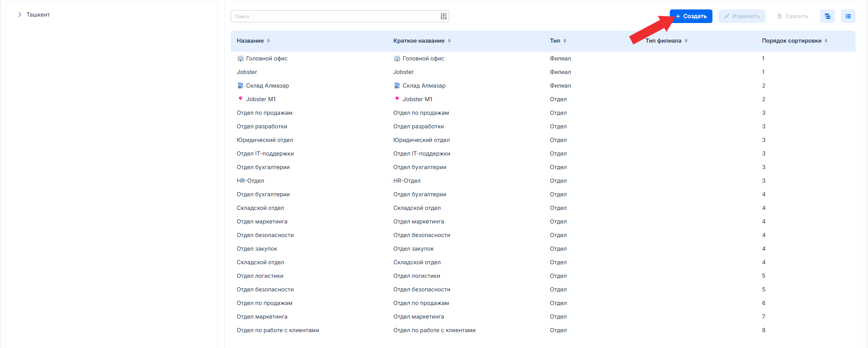Click the Jobster M1 pin icon
This screenshot has height=348, width=868.
click(x=240, y=99)
